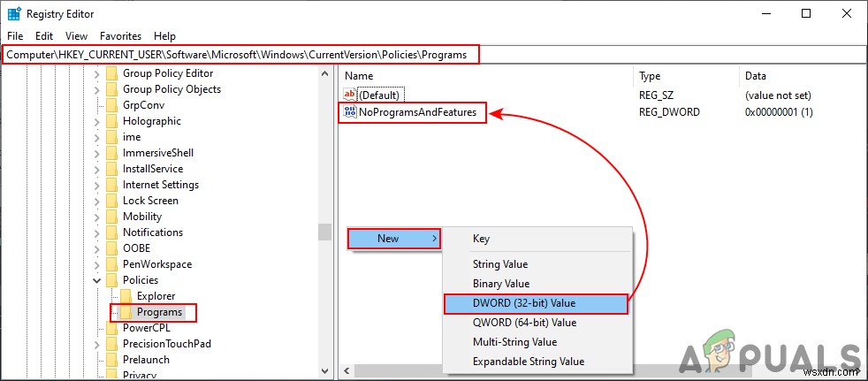
Task: Click the (Default) string value icon
Action: coord(350,95)
